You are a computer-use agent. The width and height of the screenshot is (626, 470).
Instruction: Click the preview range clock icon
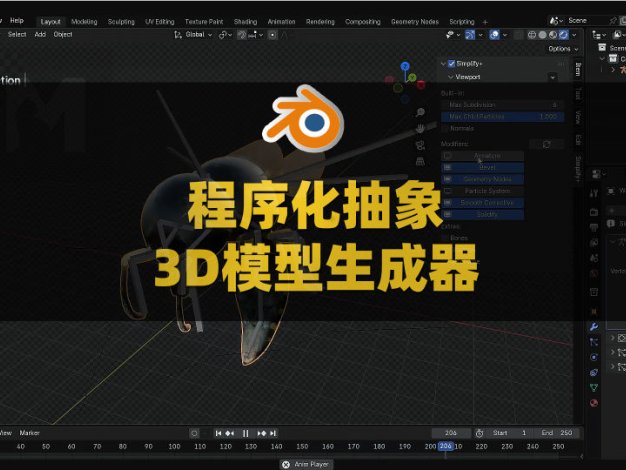tap(479, 433)
